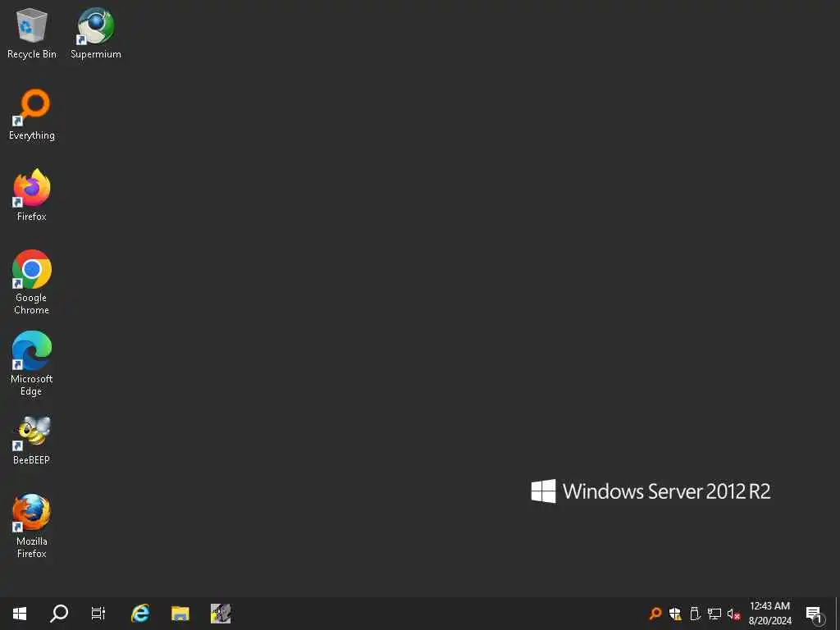This screenshot has width=840, height=630.
Task: Click the Everything tray icon
Action: tap(655, 614)
